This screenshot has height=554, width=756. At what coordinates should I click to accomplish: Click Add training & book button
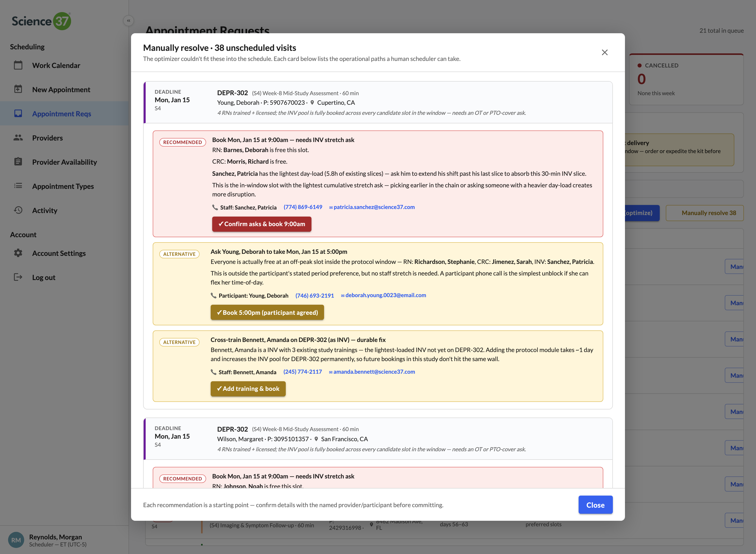(x=248, y=389)
